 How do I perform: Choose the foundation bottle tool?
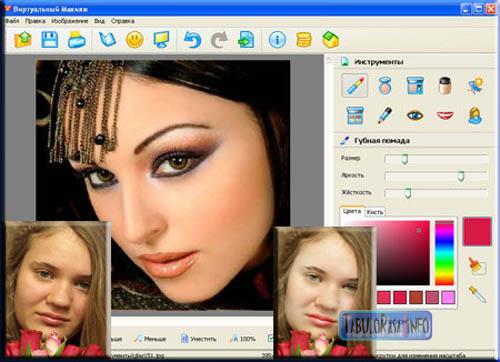(445, 86)
